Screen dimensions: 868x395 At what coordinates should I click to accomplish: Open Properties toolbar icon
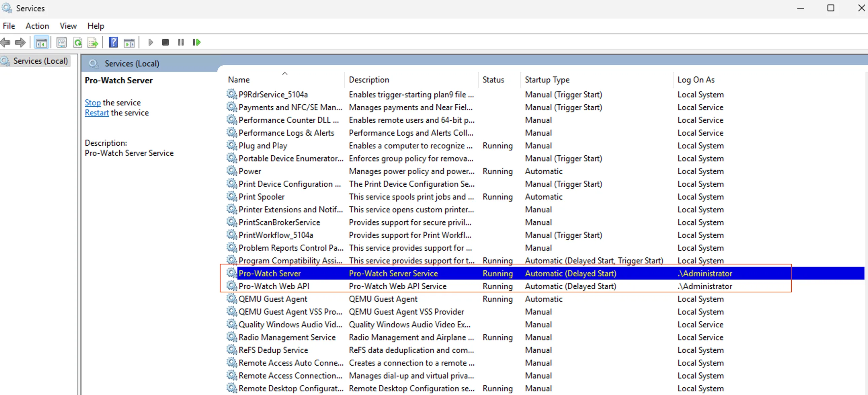pyautogui.click(x=61, y=42)
